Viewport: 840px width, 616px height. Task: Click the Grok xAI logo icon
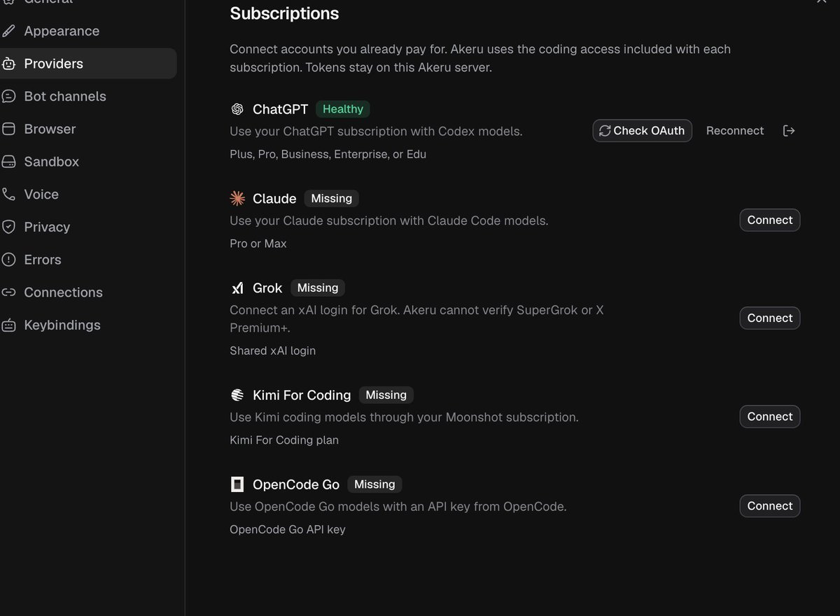pos(237,288)
